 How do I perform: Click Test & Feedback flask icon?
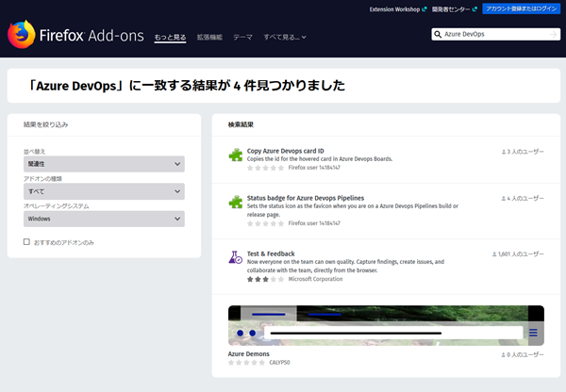pyautogui.click(x=236, y=257)
